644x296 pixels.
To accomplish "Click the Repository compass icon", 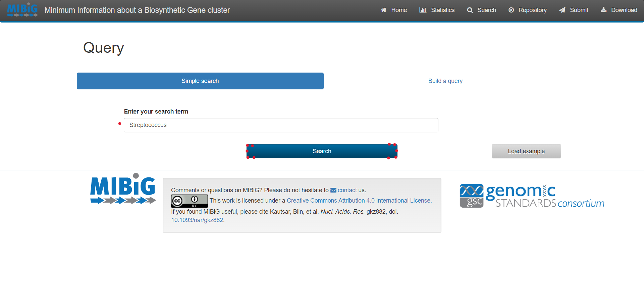I will (511, 10).
